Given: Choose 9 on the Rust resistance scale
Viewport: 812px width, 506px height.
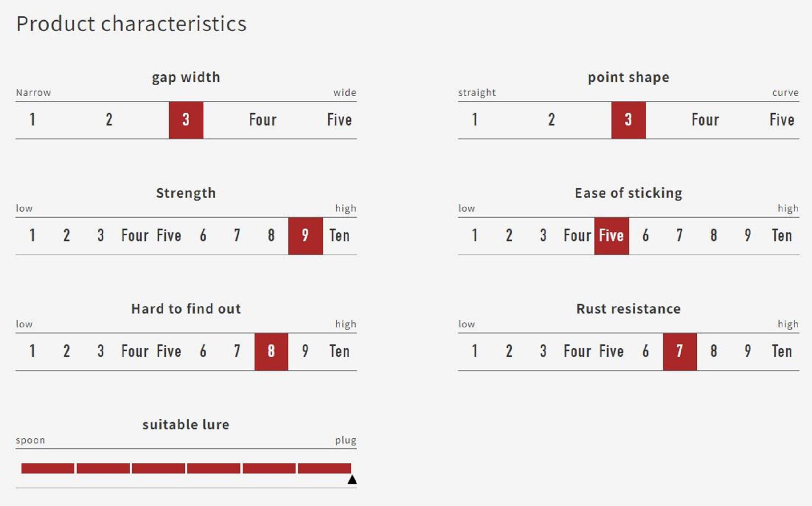Looking at the screenshot, I should 748,352.
